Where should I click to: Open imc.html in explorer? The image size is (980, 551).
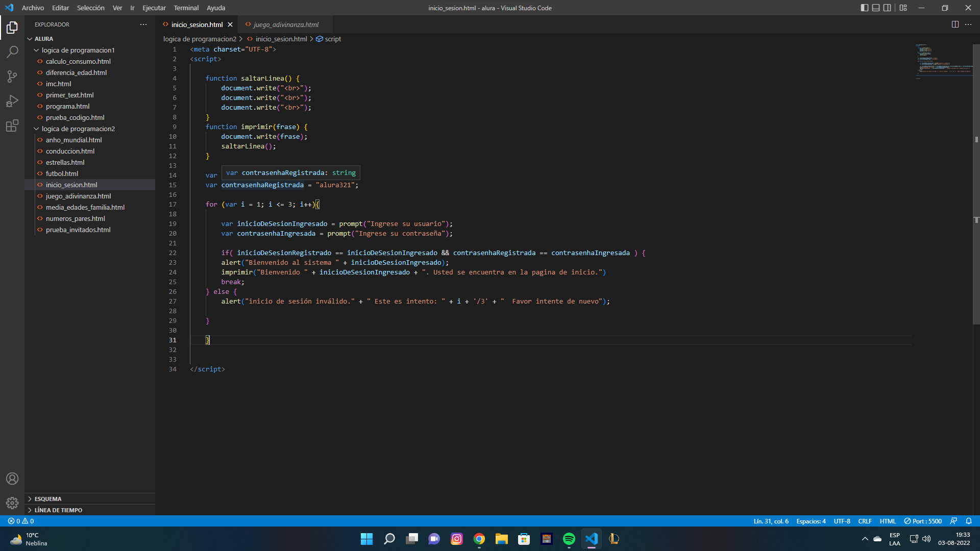[90, 84]
